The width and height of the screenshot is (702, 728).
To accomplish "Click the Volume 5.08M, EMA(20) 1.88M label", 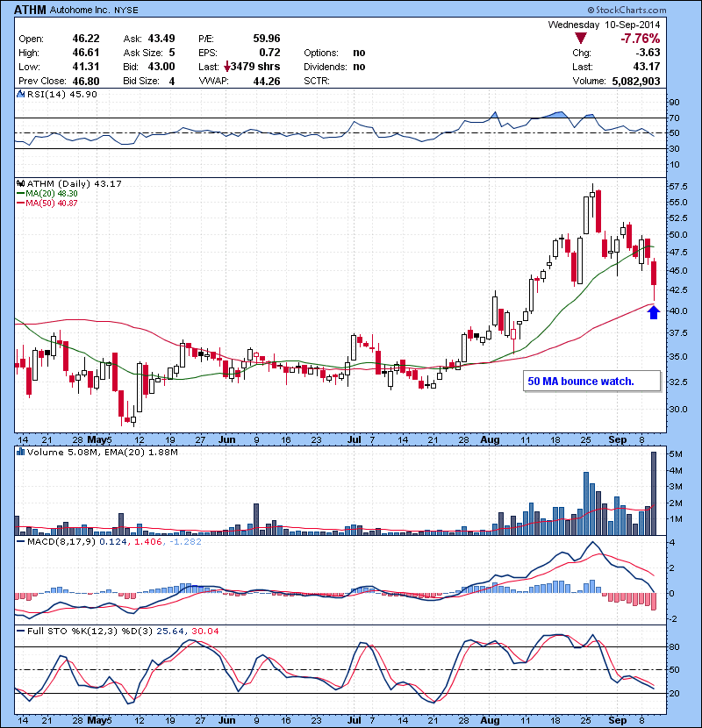I will point(102,452).
